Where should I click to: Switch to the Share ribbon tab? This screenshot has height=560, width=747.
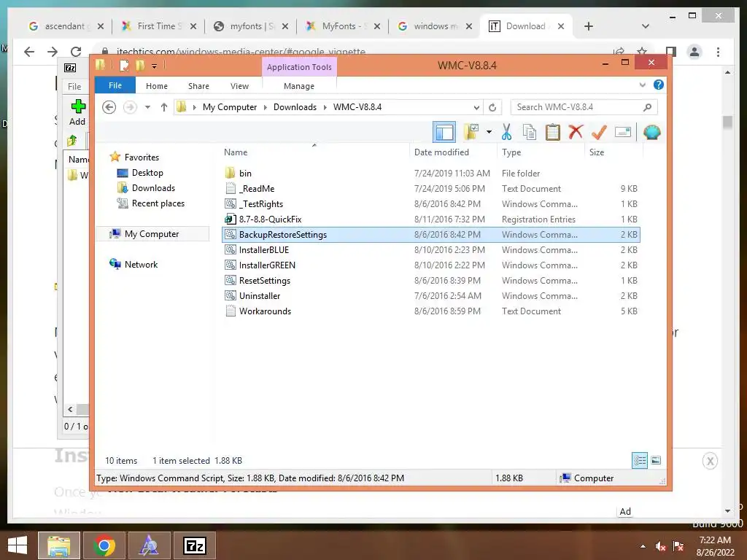coord(198,86)
